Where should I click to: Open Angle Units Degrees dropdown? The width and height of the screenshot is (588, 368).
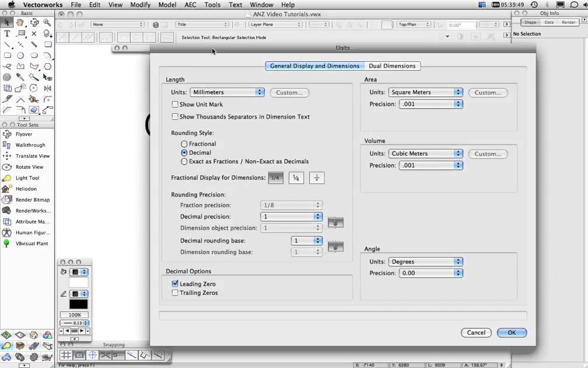tap(426, 262)
